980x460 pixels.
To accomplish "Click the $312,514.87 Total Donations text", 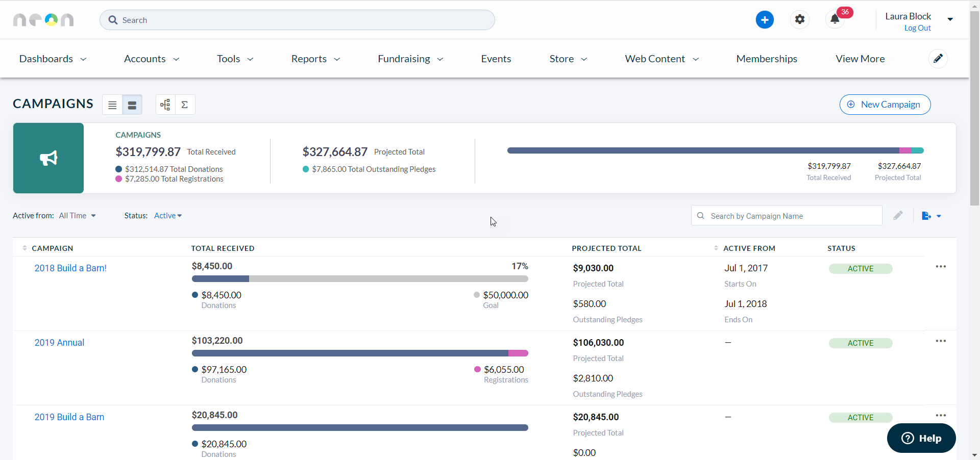I will [174, 169].
